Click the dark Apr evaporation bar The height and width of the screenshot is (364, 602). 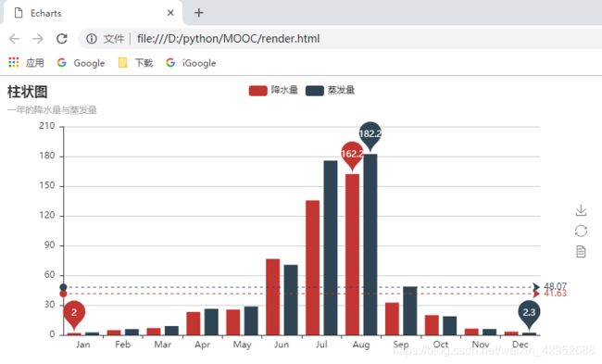point(211,322)
